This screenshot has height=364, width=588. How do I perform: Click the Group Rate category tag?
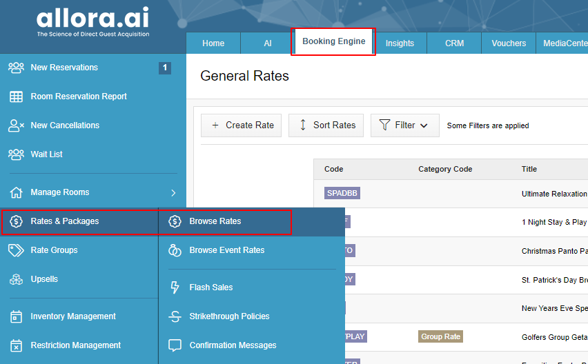pyautogui.click(x=440, y=336)
